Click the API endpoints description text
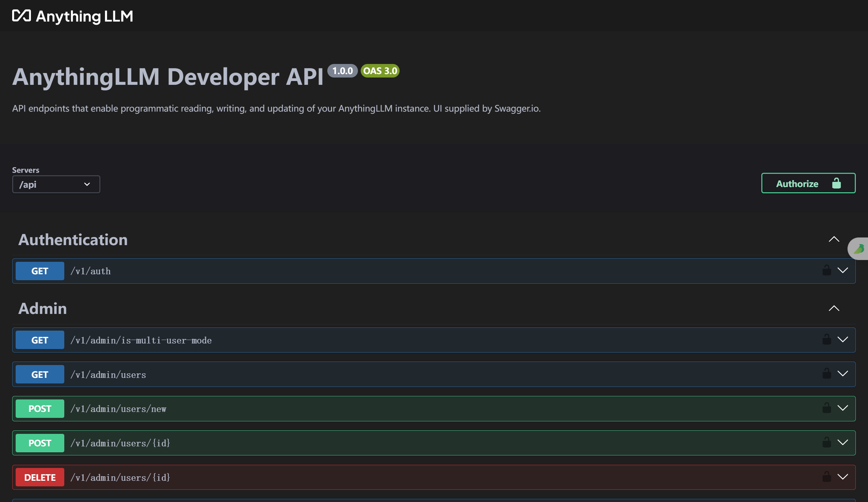 pos(276,108)
